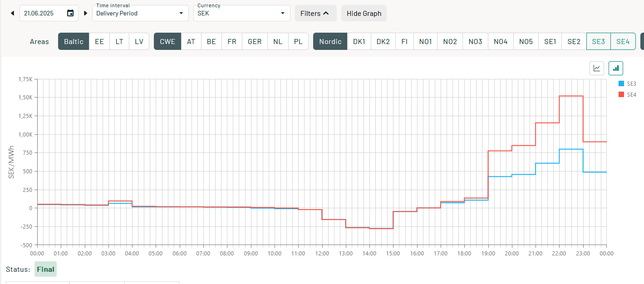Open the Currency dropdown
Image resolution: width=644 pixels, height=284 pixels.
[x=242, y=13]
